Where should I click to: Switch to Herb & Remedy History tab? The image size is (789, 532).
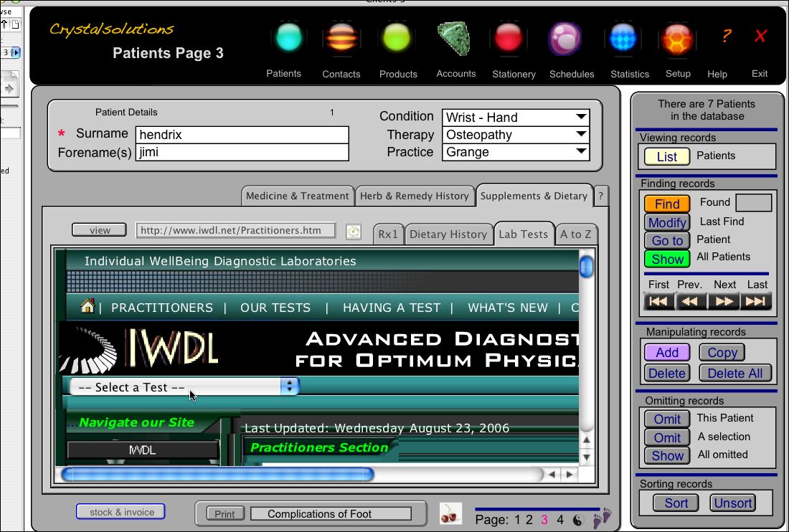(x=415, y=196)
